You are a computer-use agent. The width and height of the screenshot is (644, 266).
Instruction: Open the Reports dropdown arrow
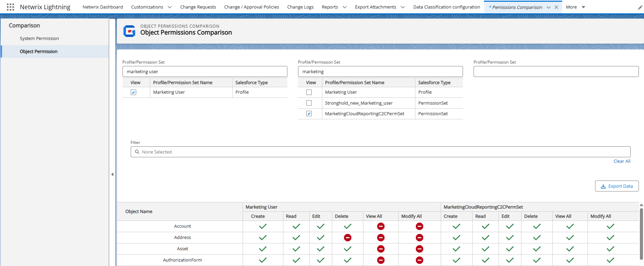point(345,7)
